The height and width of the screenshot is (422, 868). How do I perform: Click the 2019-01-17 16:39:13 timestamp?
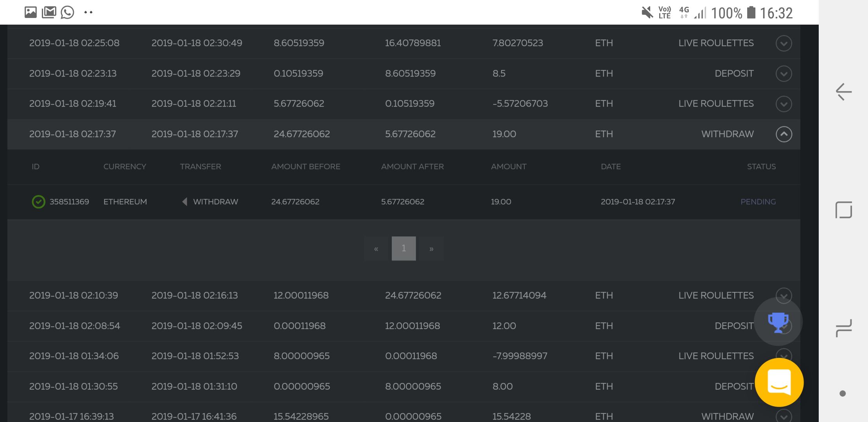72,417
